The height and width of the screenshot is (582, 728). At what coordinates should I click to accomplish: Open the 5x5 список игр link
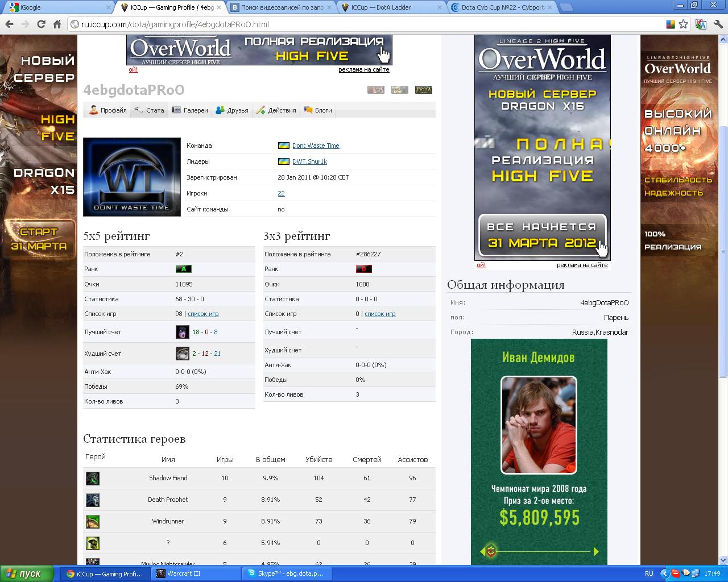click(x=203, y=314)
